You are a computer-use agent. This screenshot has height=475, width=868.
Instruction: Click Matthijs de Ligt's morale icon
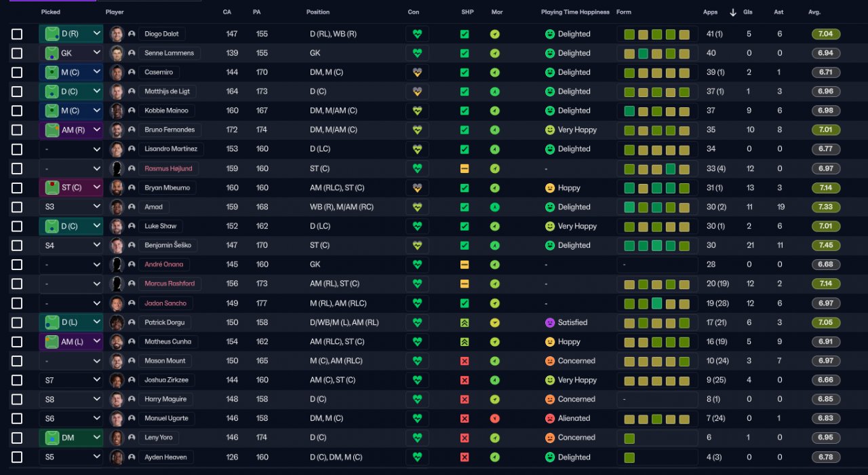(495, 92)
